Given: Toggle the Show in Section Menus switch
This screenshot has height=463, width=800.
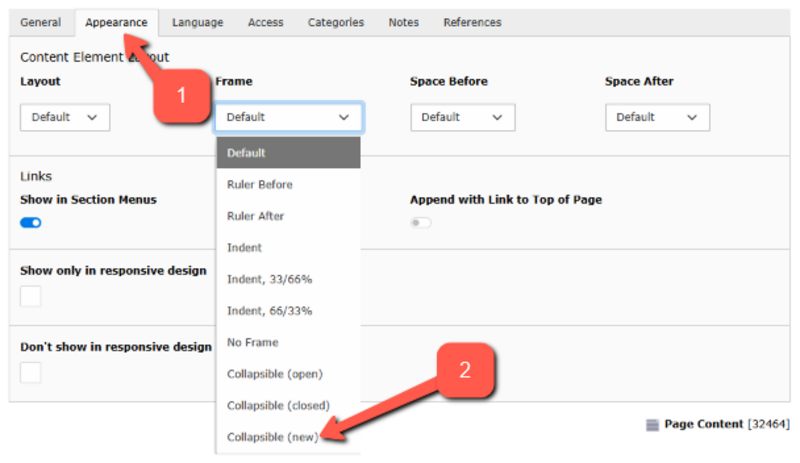Looking at the screenshot, I should 31,223.
